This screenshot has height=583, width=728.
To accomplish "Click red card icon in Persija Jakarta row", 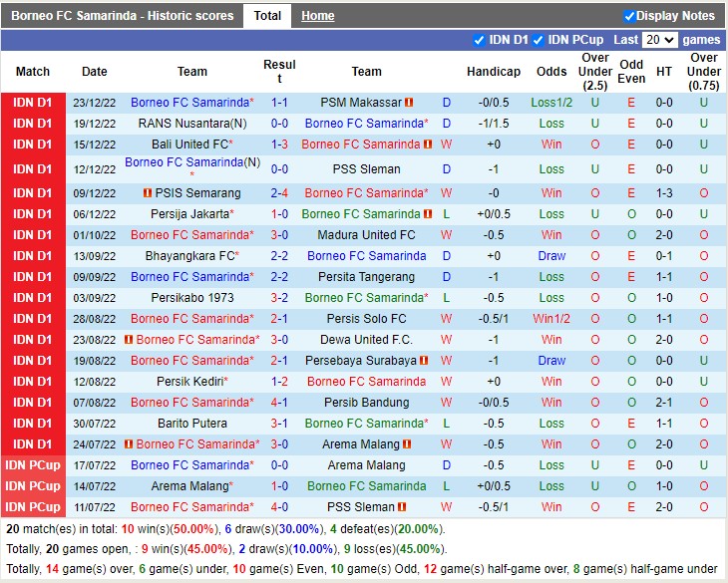I will click(428, 214).
